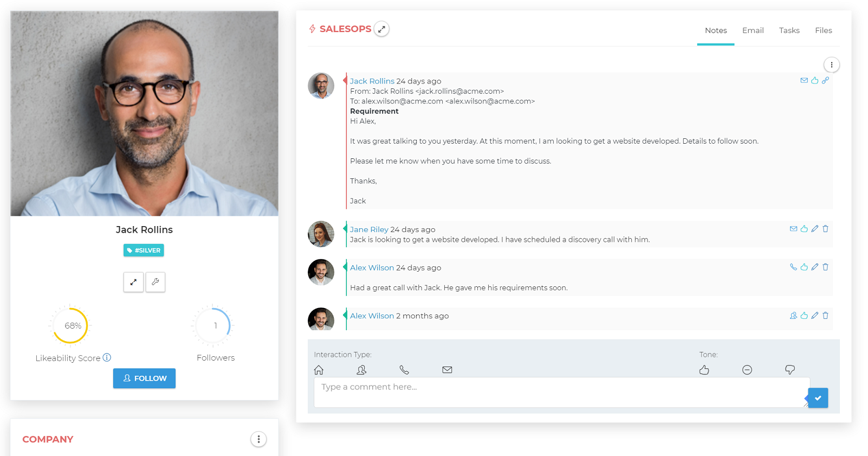The height and width of the screenshot is (456, 868).
Task: Click Jack Rollins' large profile photo
Action: 144,114
